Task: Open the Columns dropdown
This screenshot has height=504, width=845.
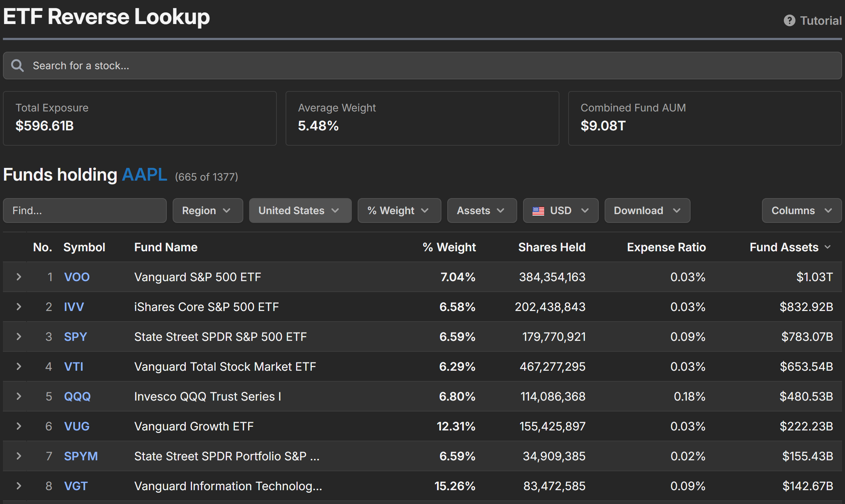Action: coord(802,210)
